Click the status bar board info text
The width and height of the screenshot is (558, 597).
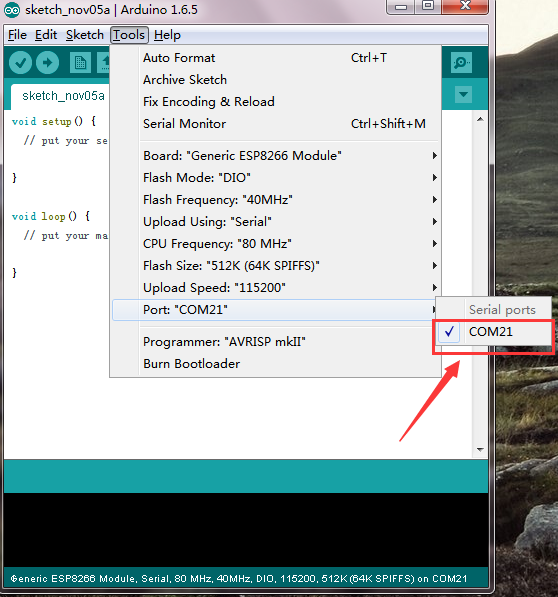239,579
